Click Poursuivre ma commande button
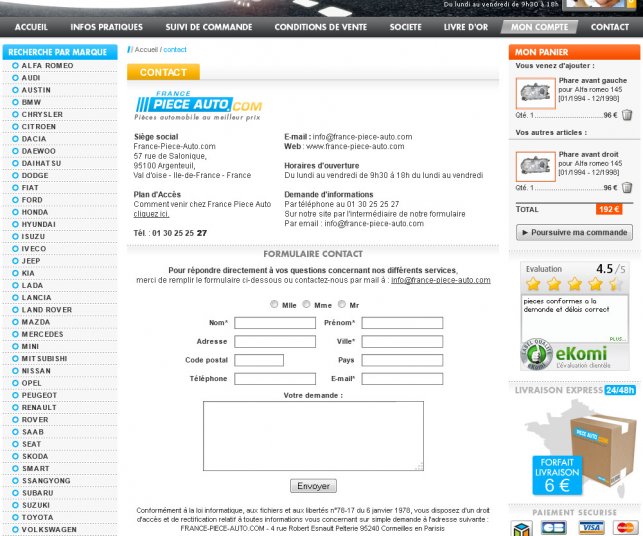 click(574, 233)
